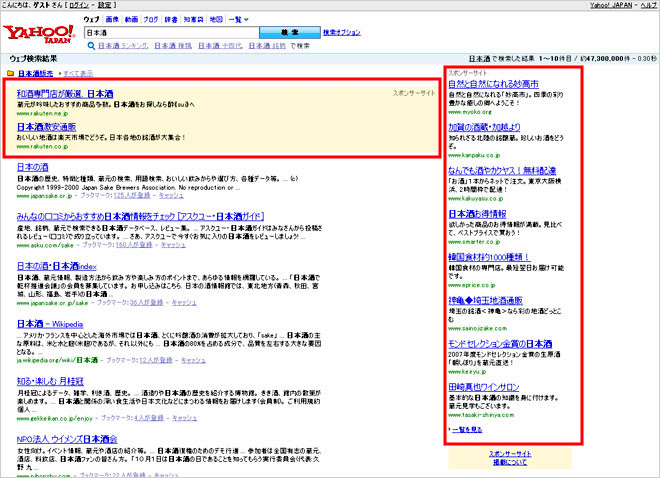The width and height of the screenshot is (660, 478).
Task: Open the NPO法人 ウイメンズ日本酒会 result
Action: coord(67,439)
